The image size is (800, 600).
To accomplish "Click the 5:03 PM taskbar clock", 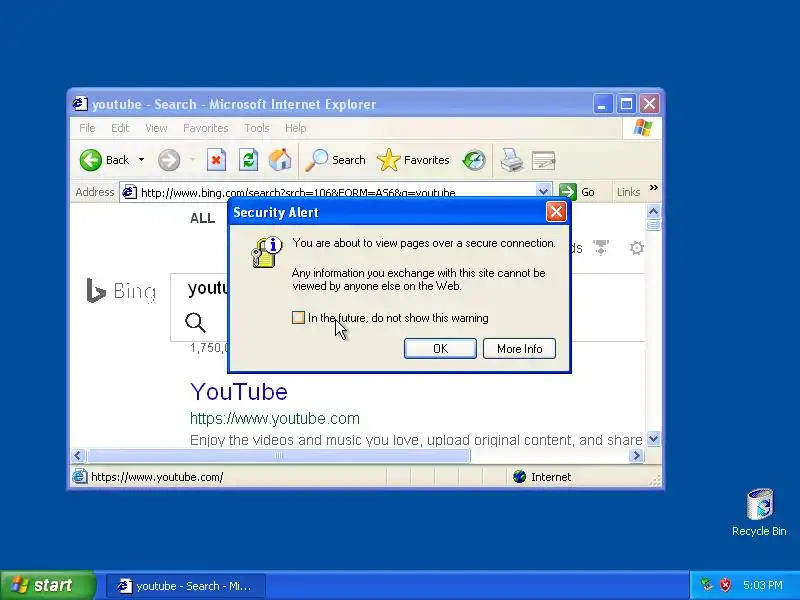I will click(x=763, y=585).
